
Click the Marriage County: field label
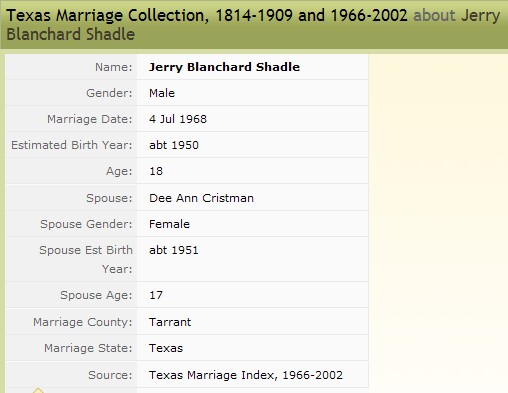tap(83, 322)
